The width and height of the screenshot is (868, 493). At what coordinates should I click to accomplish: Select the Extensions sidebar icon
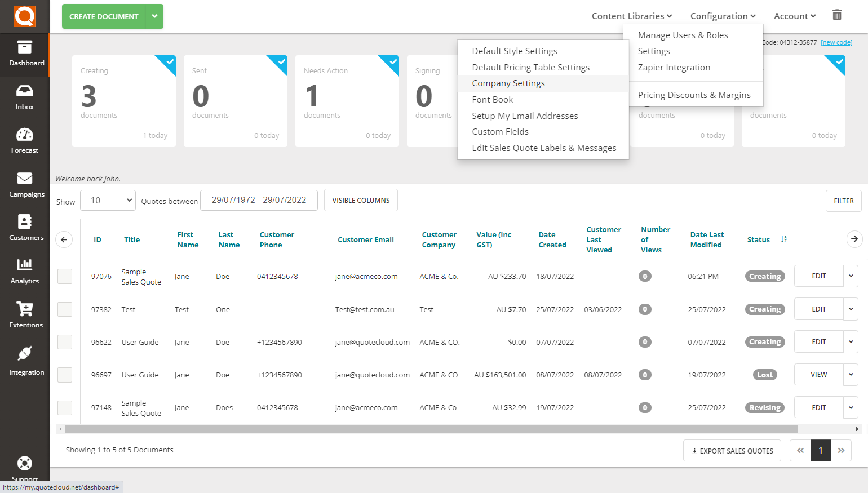[24, 315]
